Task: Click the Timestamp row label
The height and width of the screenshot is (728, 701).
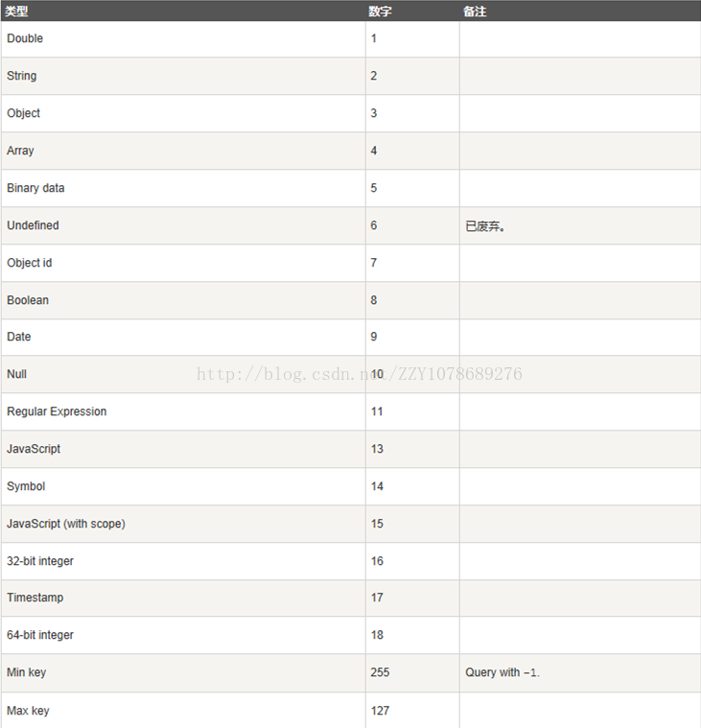Action: pyautogui.click(x=35, y=598)
